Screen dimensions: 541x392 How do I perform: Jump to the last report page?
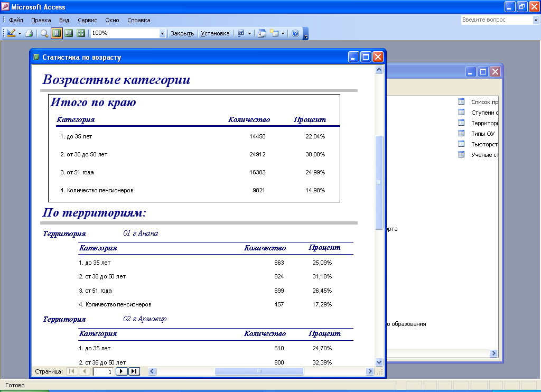134,371
